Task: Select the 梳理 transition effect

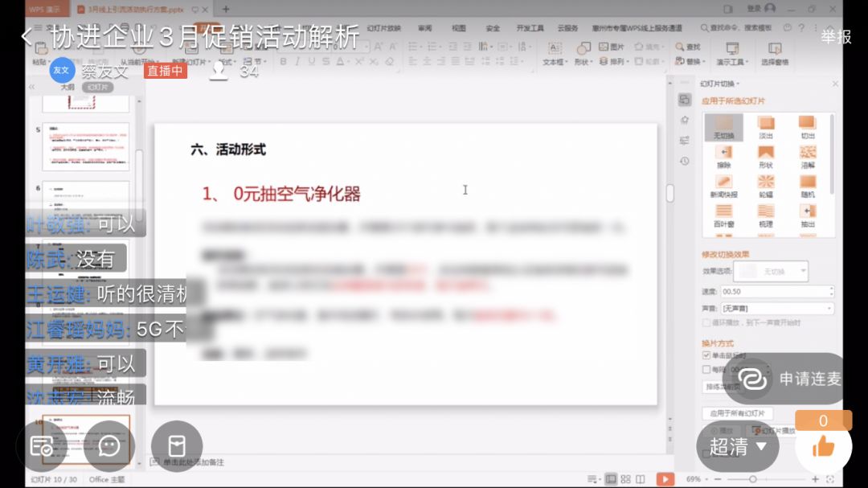Action: (766, 215)
